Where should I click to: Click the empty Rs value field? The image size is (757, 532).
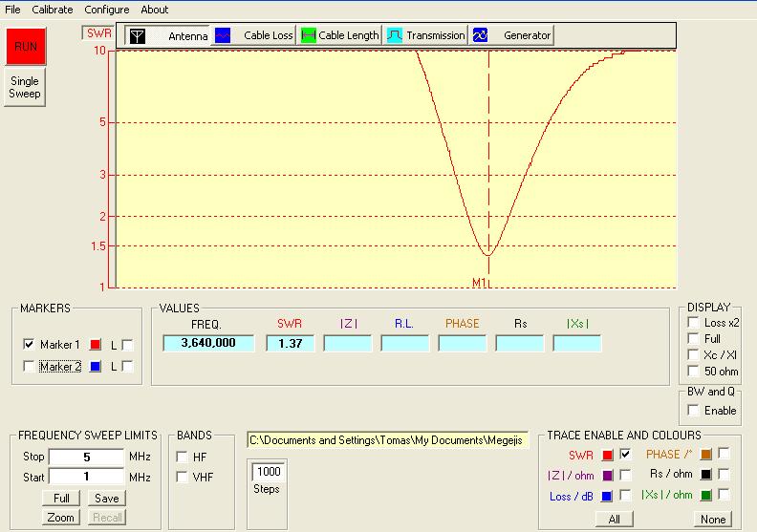click(x=519, y=343)
